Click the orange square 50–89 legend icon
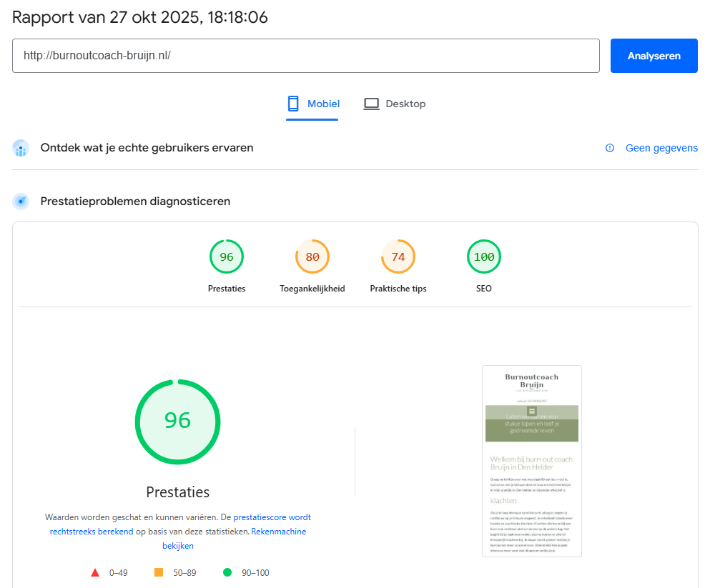The width and height of the screenshot is (710, 588). [159, 572]
